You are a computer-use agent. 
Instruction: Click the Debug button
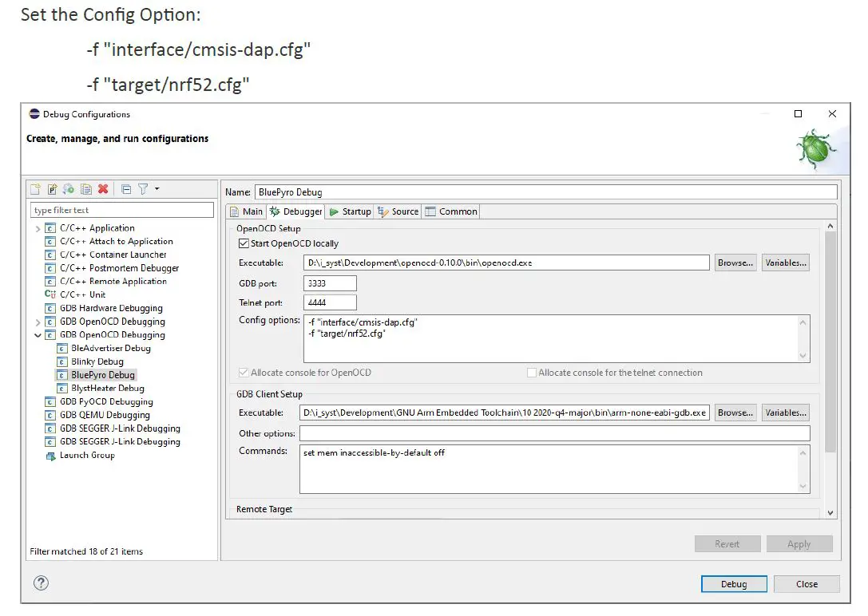coord(733,584)
